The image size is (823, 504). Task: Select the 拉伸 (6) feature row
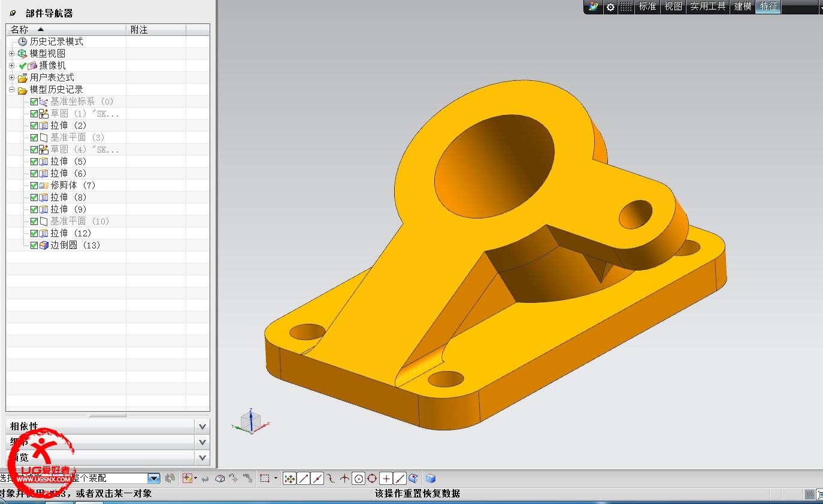(x=68, y=174)
